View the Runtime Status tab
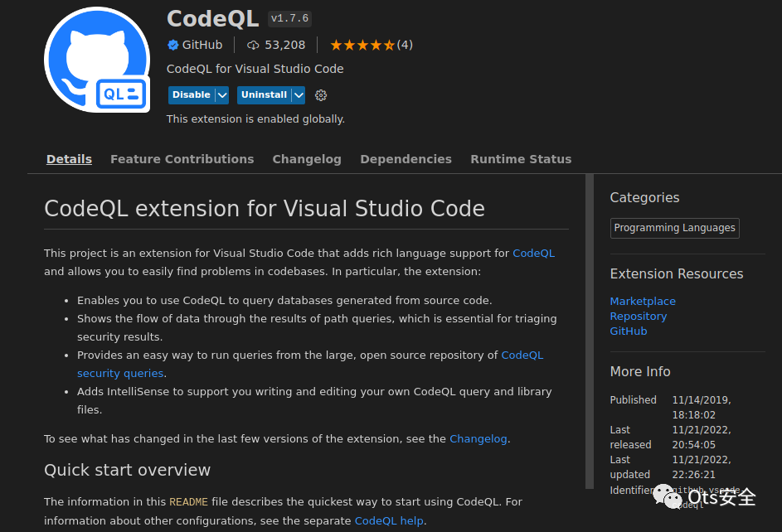This screenshot has width=782, height=532. point(521,159)
